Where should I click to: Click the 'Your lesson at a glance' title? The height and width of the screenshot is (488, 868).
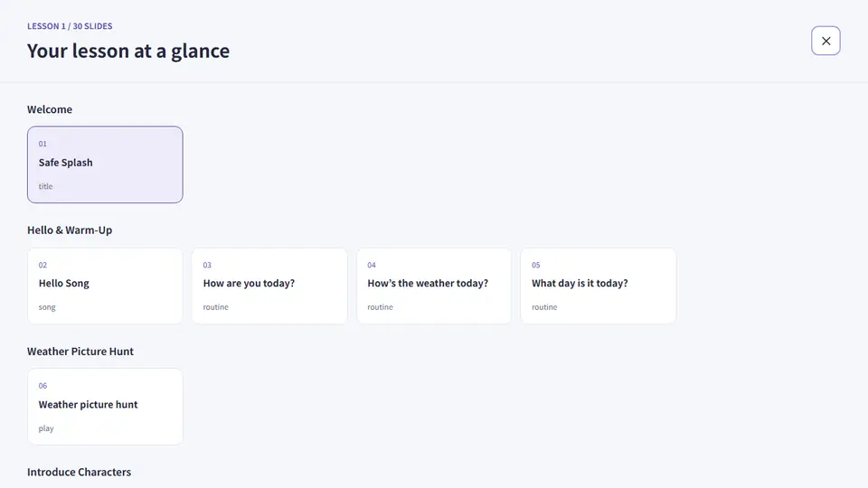(x=128, y=51)
